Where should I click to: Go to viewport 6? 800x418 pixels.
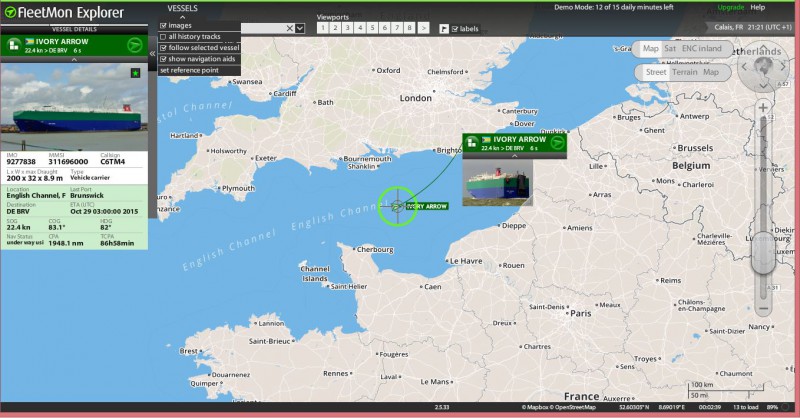[385, 28]
